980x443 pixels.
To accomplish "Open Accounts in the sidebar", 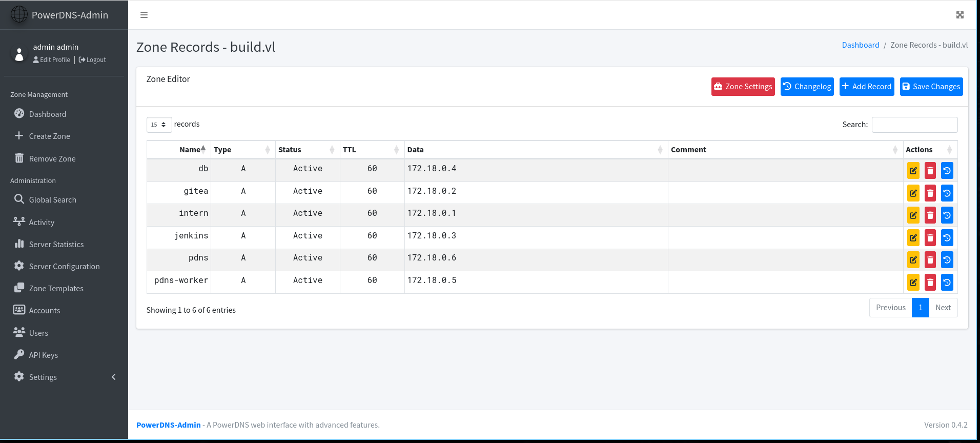I will (x=64, y=310).
